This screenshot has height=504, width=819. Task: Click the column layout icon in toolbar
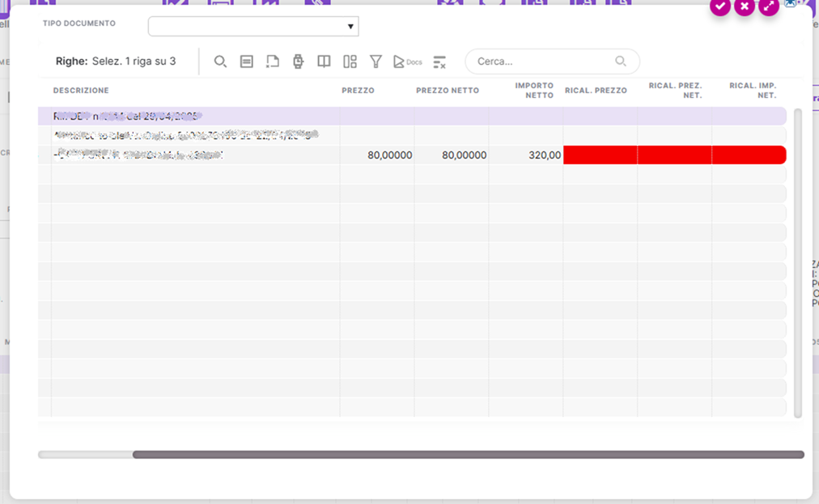coord(350,61)
